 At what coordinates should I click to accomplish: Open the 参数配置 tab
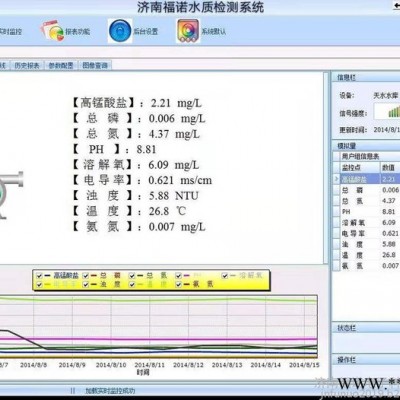pos(61,65)
